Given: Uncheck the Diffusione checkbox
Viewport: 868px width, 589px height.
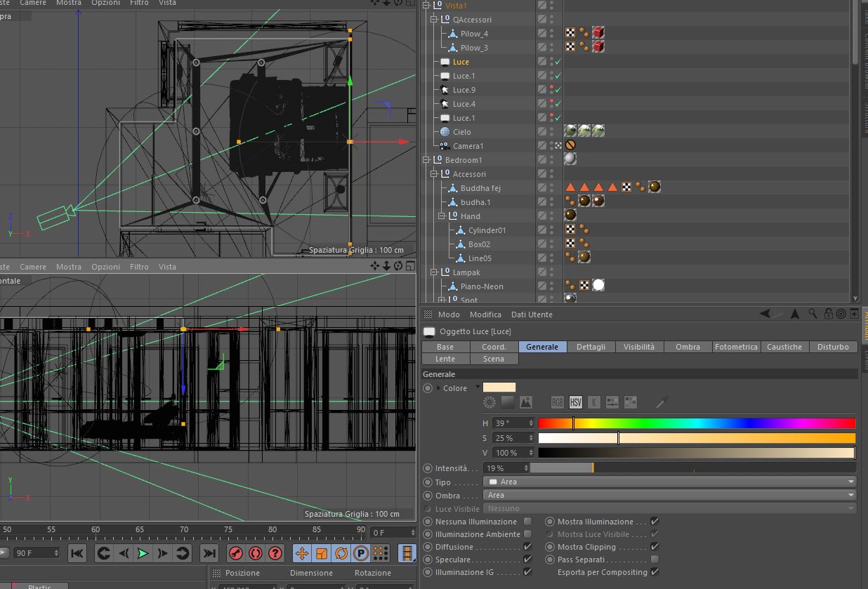Looking at the screenshot, I should tap(528, 547).
